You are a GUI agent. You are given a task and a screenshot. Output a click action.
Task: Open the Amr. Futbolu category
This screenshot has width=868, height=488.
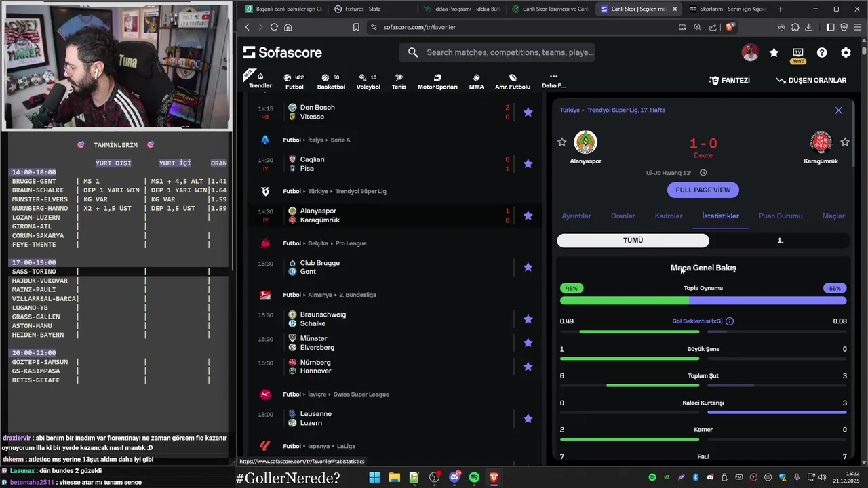513,81
